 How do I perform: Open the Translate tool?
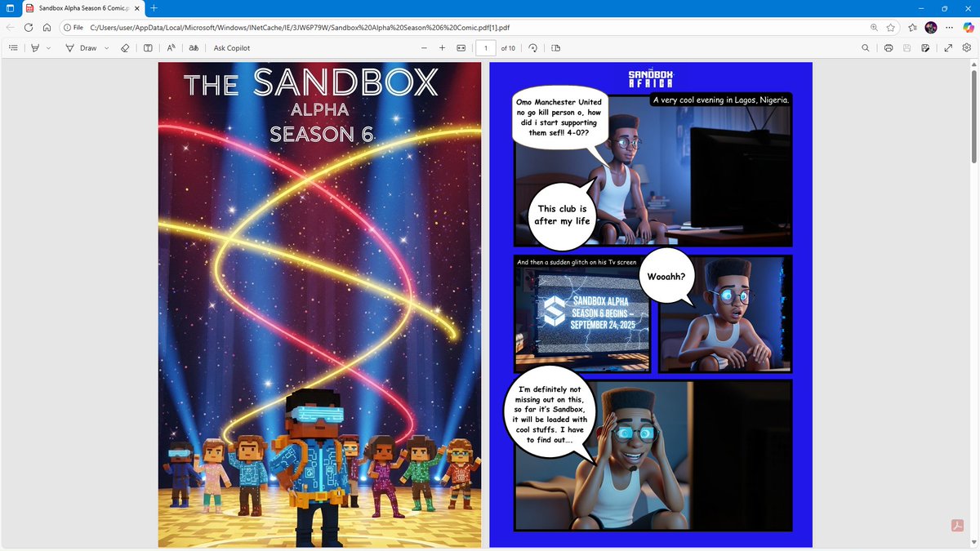tap(194, 48)
